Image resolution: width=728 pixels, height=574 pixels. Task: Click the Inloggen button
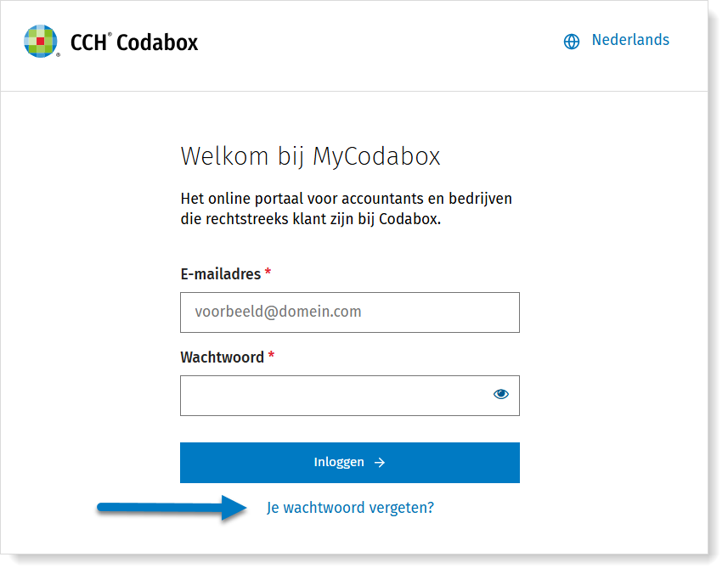[x=350, y=463]
